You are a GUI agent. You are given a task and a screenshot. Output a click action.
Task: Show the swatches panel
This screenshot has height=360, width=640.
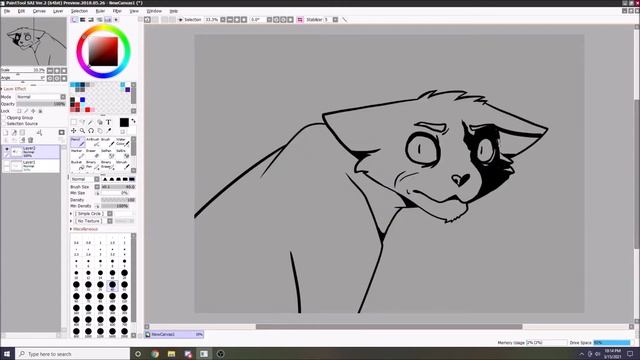[108, 20]
